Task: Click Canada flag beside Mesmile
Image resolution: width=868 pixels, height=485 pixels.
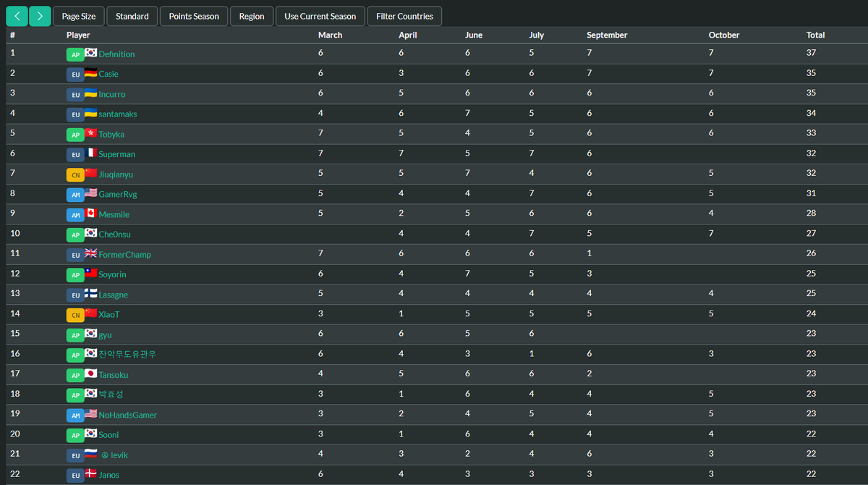Action: pyautogui.click(x=90, y=214)
